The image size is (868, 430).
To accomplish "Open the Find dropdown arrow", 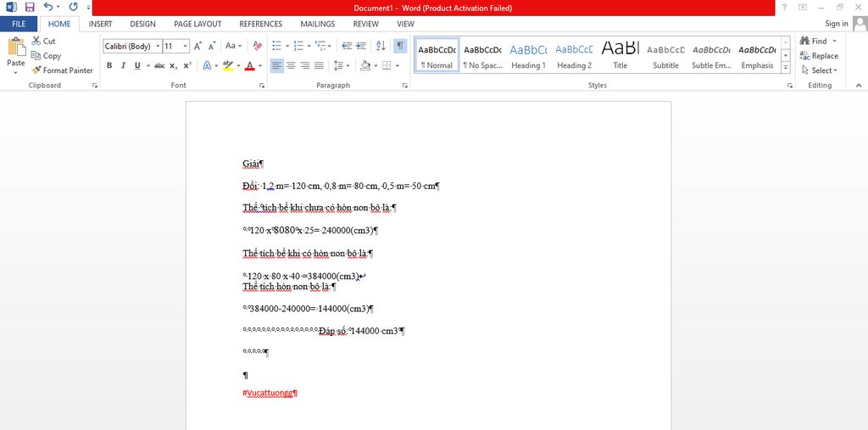I will [835, 41].
